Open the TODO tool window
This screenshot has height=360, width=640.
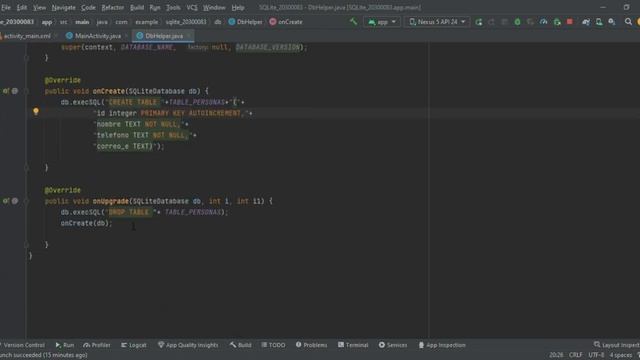(x=273, y=345)
